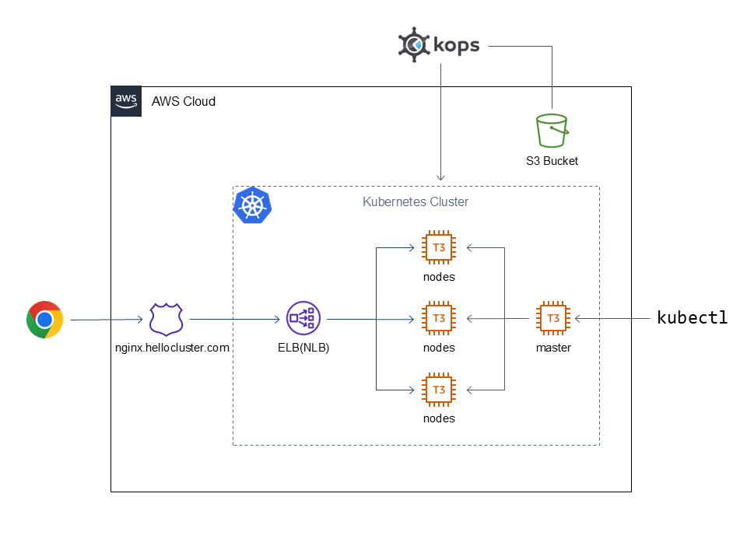Select the kubectl text label
This screenshot has height=560, width=747.
(692, 318)
